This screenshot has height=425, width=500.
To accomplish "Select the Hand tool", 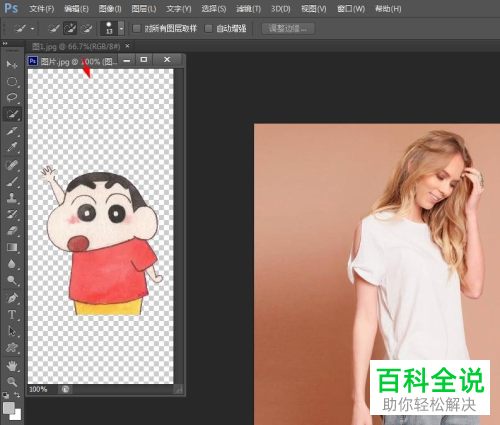I will [12, 366].
